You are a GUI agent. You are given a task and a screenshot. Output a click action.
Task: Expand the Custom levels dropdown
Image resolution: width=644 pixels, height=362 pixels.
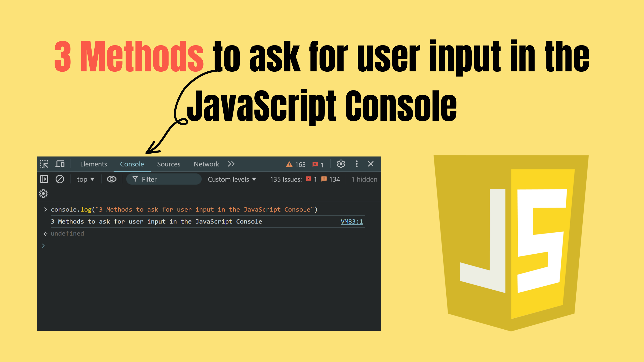click(x=232, y=179)
